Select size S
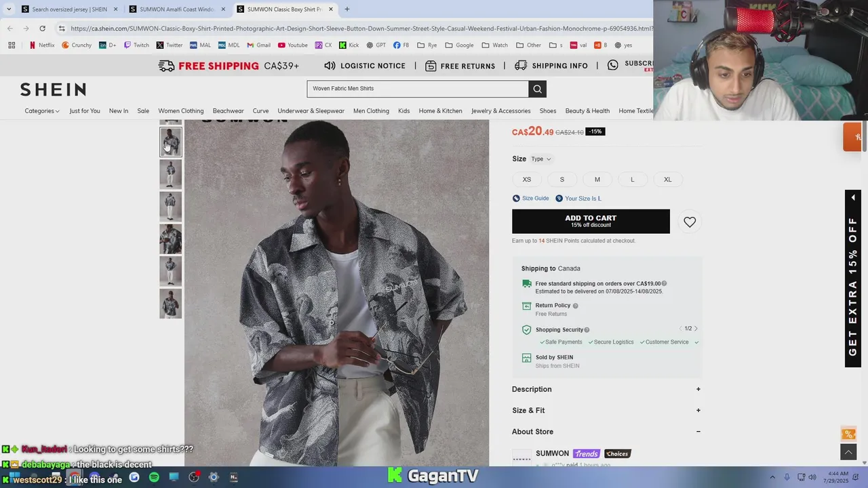The height and width of the screenshot is (488, 868). pos(561,180)
